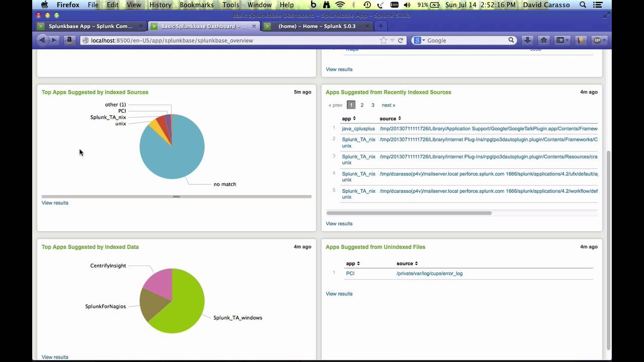Image resolution: width=644 pixels, height=362 pixels.
Task: Open the File menu
Action: (x=93, y=5)
